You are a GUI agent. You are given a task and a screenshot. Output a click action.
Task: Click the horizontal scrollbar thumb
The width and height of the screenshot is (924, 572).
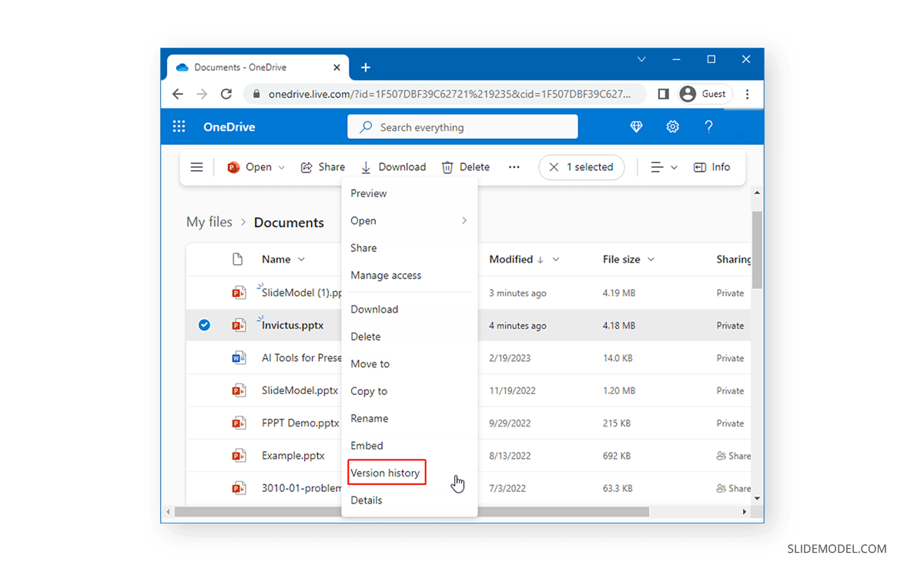click(x=412, y=512)
